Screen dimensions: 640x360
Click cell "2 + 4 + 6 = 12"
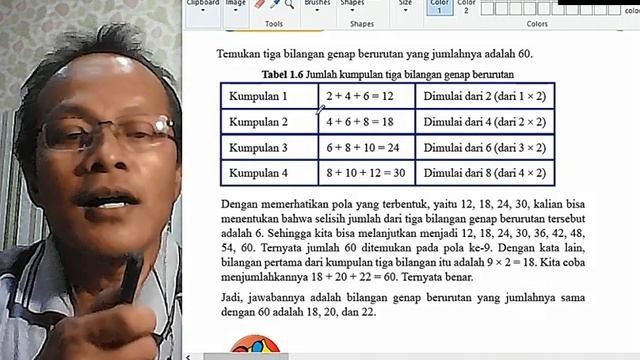pyautogui.click(x=367, y=96)
